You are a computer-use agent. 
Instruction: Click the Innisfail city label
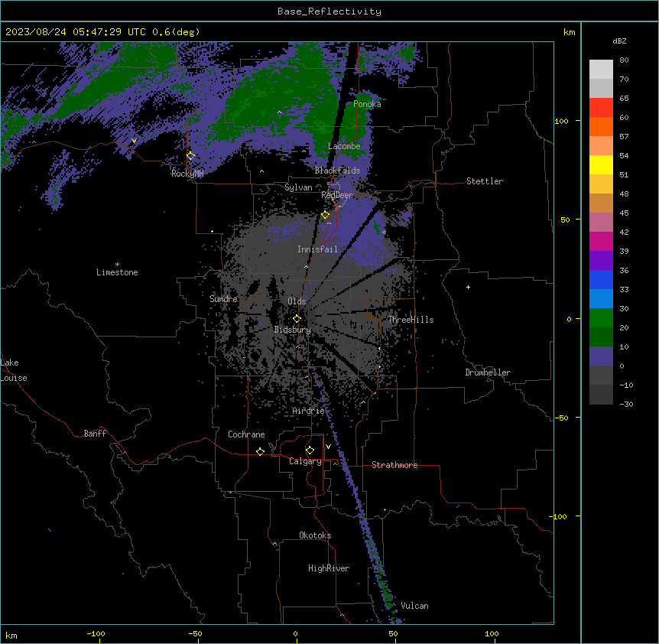tap(317, 249)
